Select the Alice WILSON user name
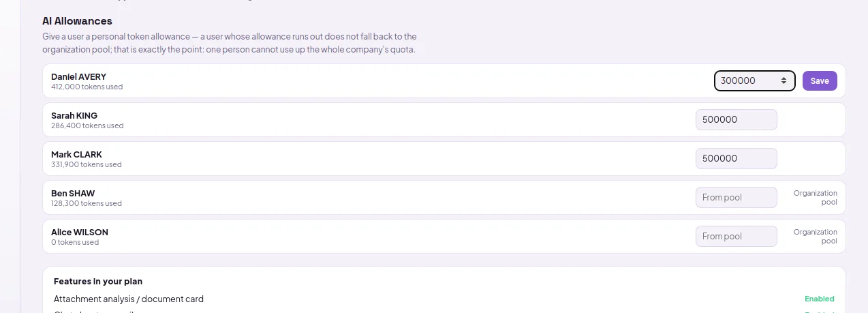 [80, 232]
